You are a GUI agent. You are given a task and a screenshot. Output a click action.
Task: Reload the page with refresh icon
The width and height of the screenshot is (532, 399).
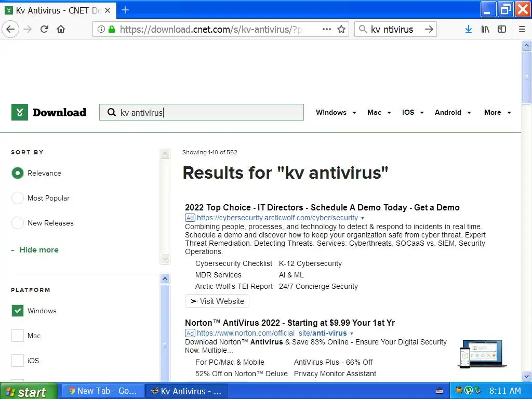(x=44, y=29)
